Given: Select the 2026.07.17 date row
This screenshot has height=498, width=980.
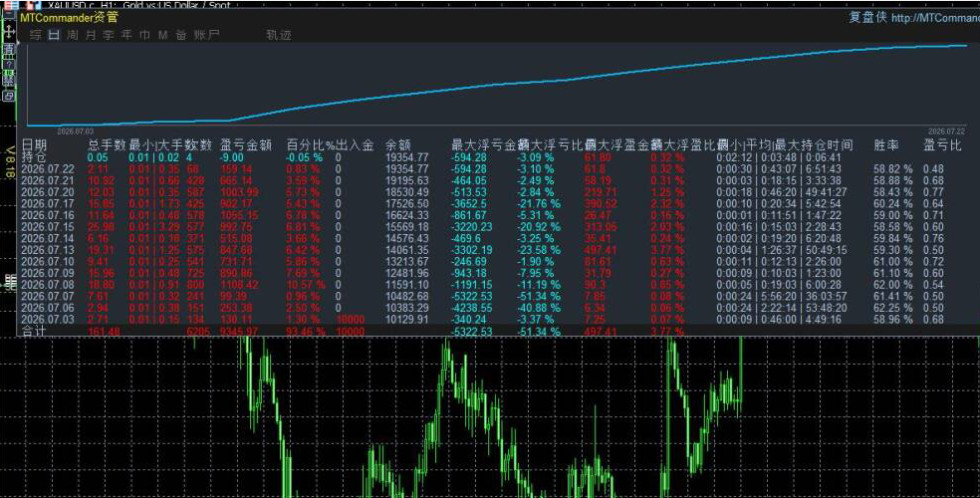Looking at the screenshot, I should click(x=48, y=204).
